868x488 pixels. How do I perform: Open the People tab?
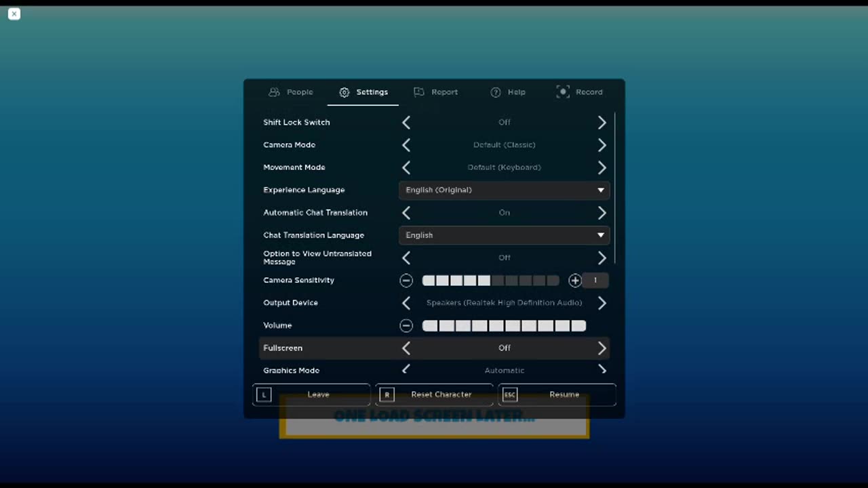(291, 92)
